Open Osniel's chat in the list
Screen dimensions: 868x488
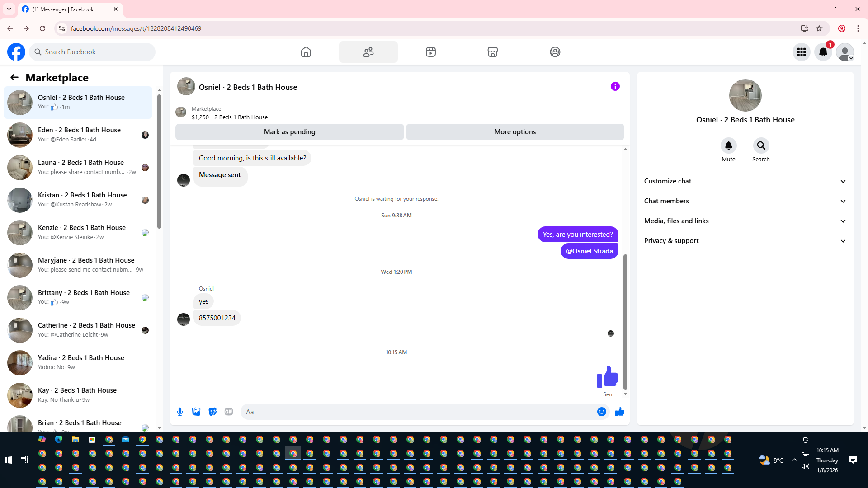pyautogui.click(x=78, y=103)
